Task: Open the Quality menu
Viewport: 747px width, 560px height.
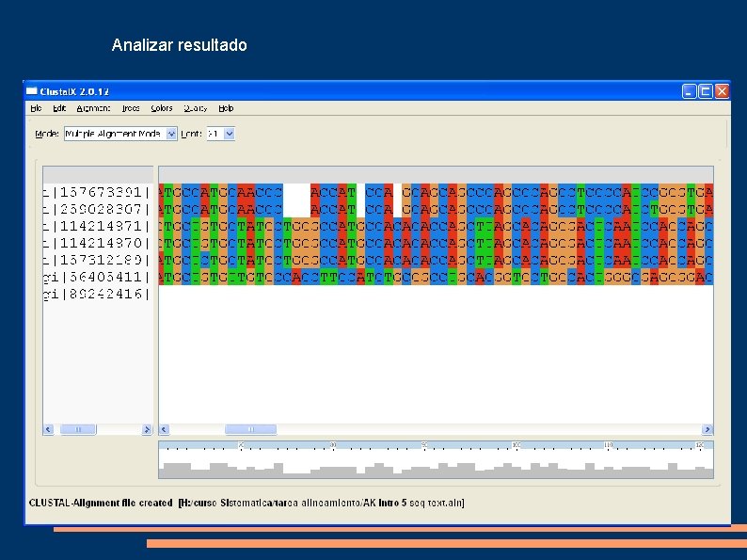Action: click(196, 108)
